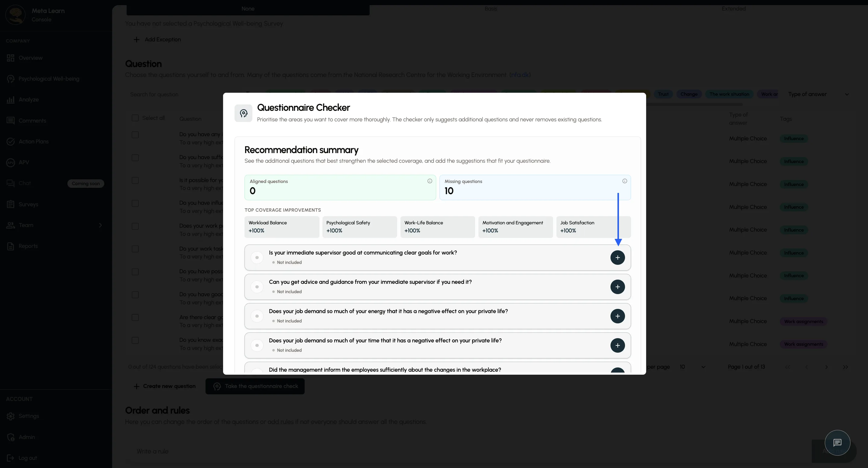Check the 'Does your work' question row

click(x=135, y=226)
